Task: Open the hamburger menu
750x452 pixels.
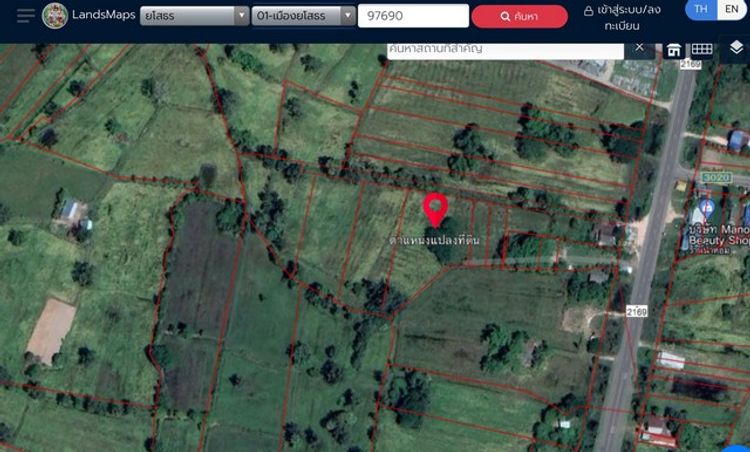Action: tap(25, 16)
